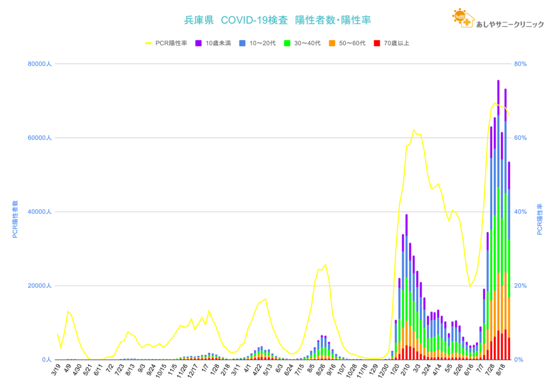This screenshot has height=392, width=555.
Task: Click the 80000人 left axis label
Action: 39,64
